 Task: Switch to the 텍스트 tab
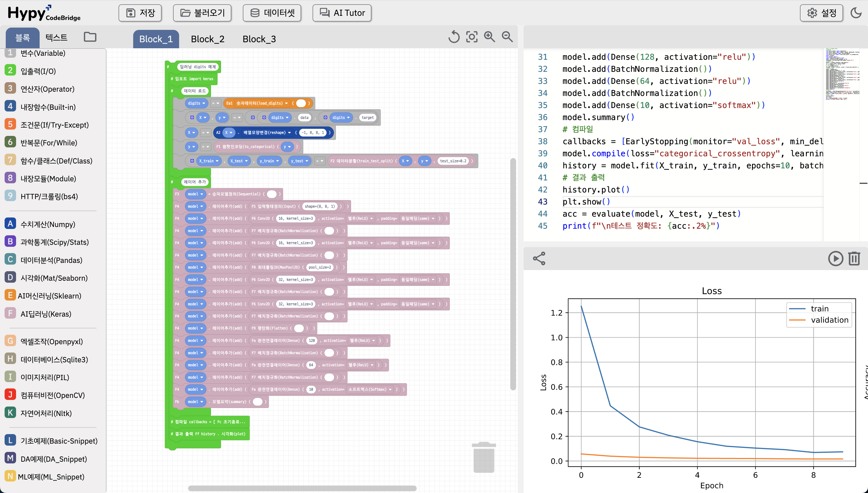tap(57, 37)
